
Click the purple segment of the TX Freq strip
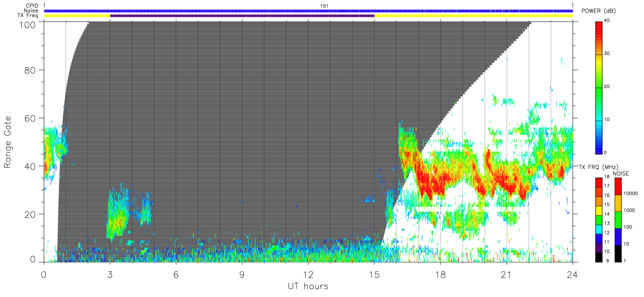(x=242, y=16)
